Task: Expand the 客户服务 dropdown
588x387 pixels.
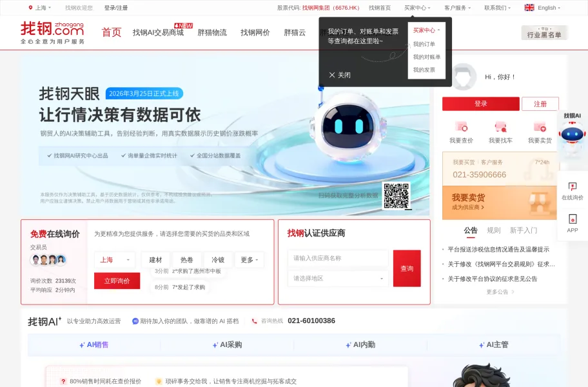Action: point(457,8)
